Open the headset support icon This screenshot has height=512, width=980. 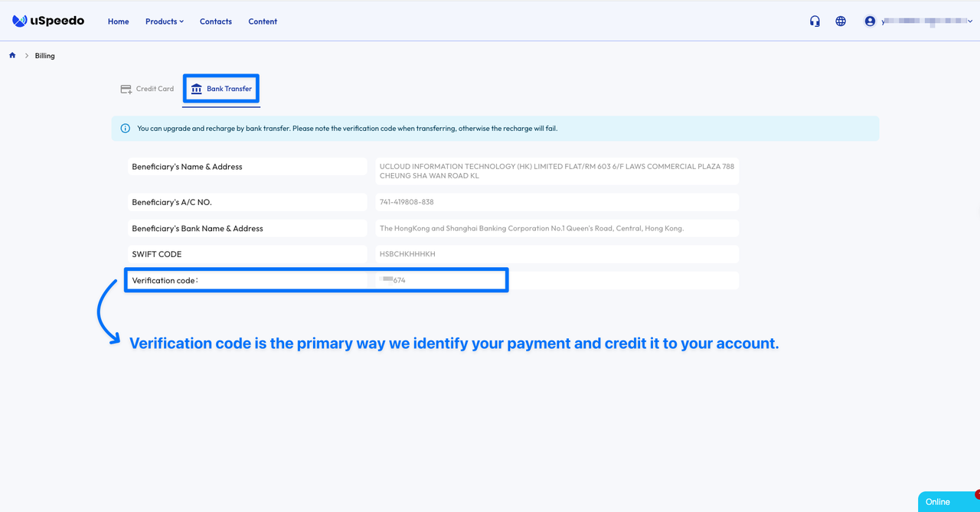tap(814, 21)
